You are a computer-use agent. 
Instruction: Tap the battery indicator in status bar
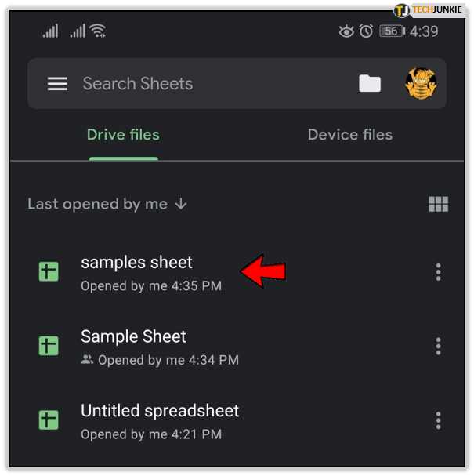point(392,31)
